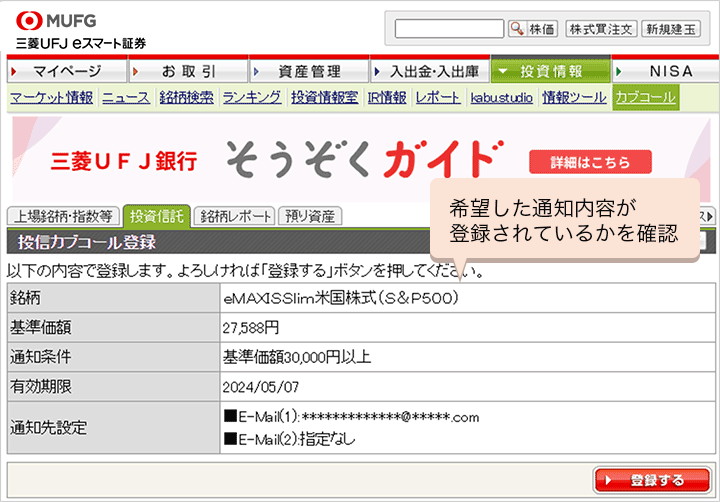720x502 pixels.
Task: Click the 銘柄 row label
Action: click(25, 298)
